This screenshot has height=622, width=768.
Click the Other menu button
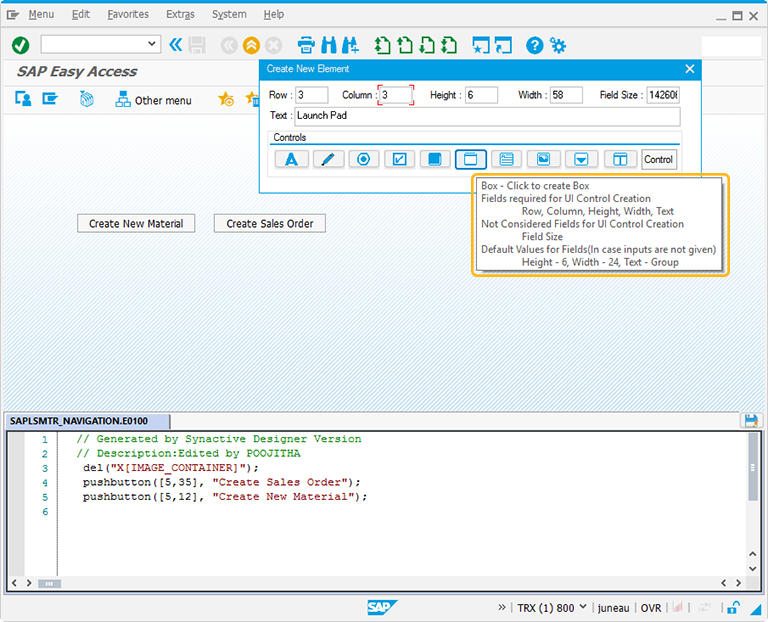tap(153, 100)
